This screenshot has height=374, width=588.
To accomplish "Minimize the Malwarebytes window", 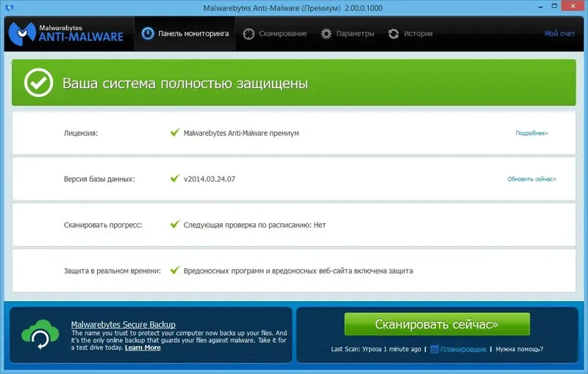I will click(540, 7).
